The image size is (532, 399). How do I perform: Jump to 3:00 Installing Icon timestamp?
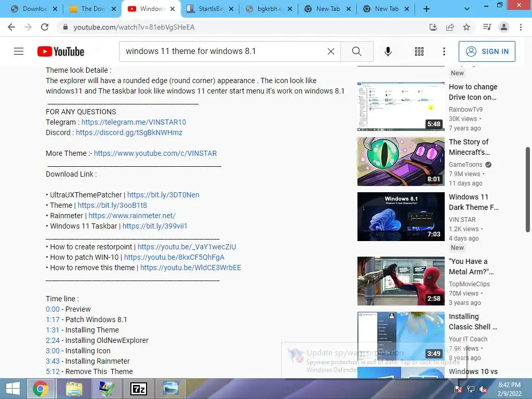coord(52,351)
